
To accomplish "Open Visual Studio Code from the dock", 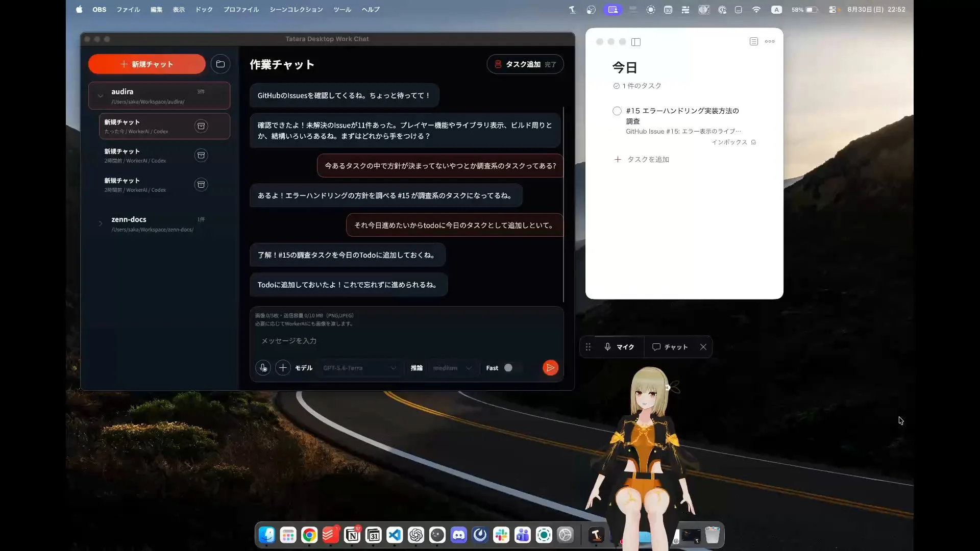I will pos(395,535).
